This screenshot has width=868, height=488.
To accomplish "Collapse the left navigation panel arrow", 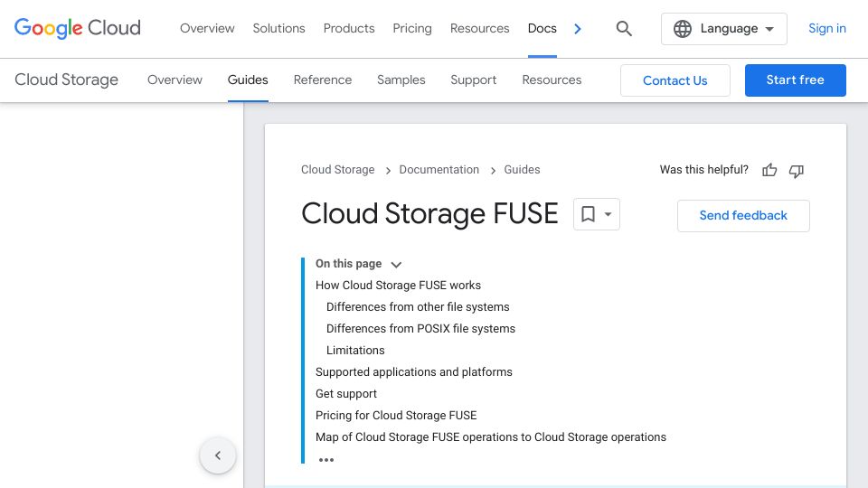I will [x=218, y=455].
